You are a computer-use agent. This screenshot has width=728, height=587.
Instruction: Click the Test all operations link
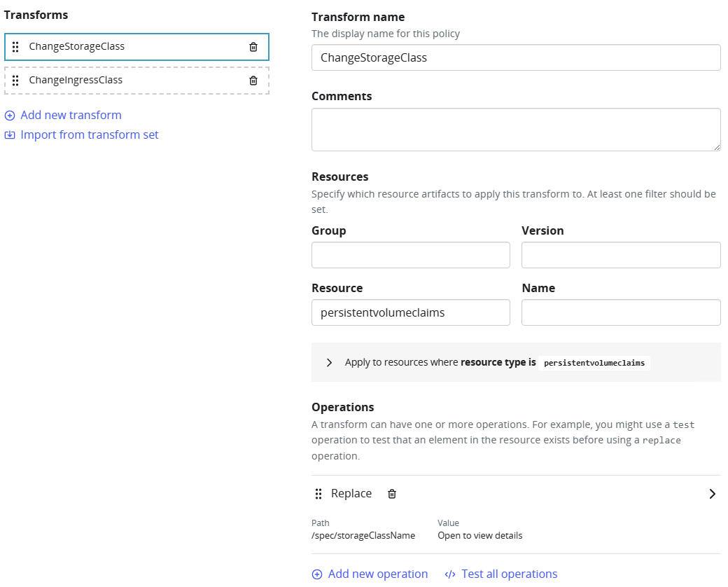(x=509, y=574)
